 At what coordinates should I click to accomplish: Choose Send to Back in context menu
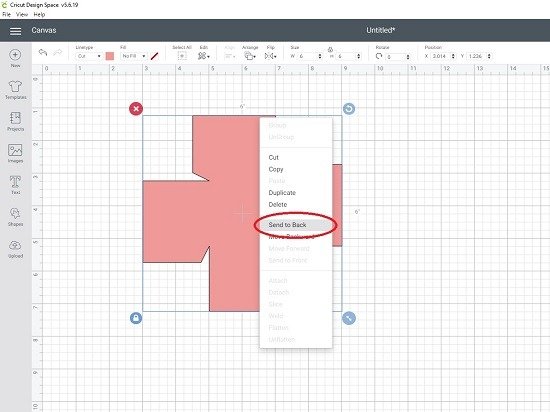pyautogui.click(x=296, y=225)
